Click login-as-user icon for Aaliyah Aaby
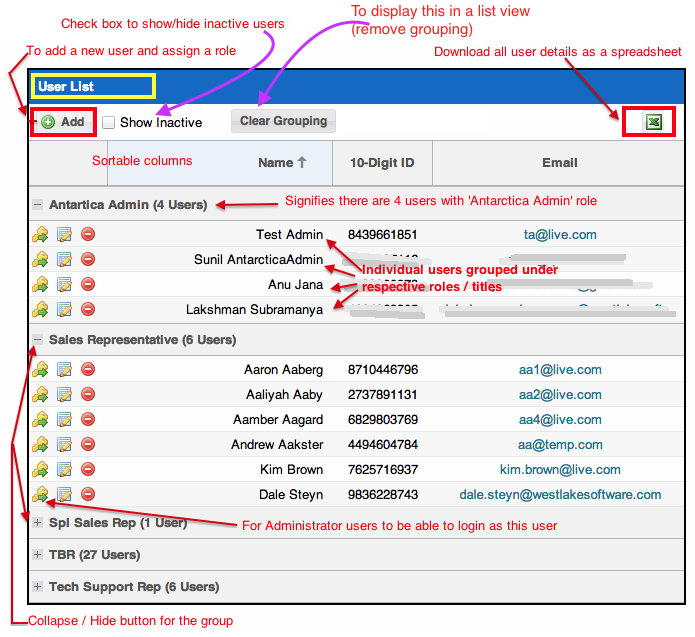Screen dimensions: 695x637 click(x=40, y=395)
